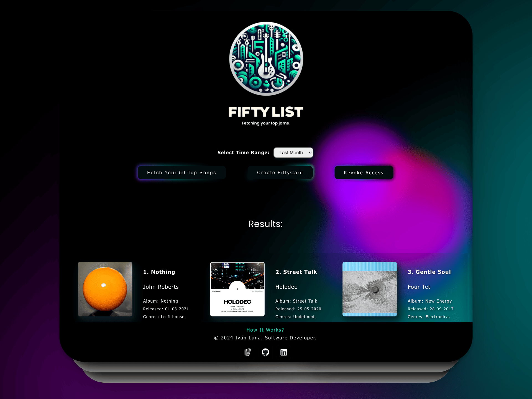This screenshot has width=532, height=399.
Task: Click Fetch Your 50 Top Songs button
Action: point(181,172)
